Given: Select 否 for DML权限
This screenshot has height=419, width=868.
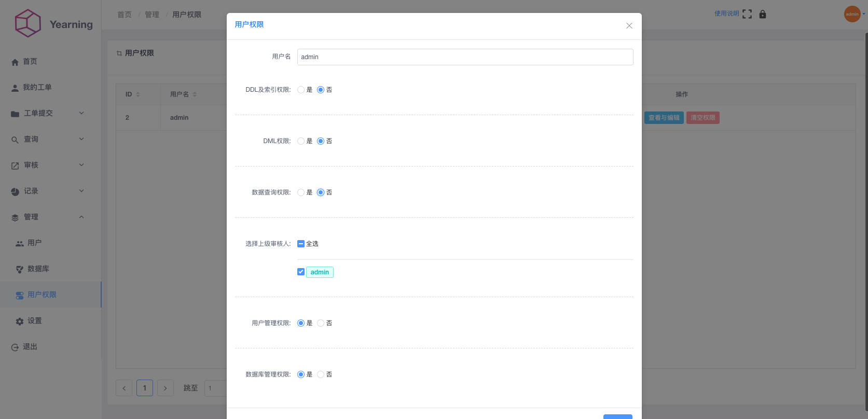Looking at the screenshot, I should [321, 141].
